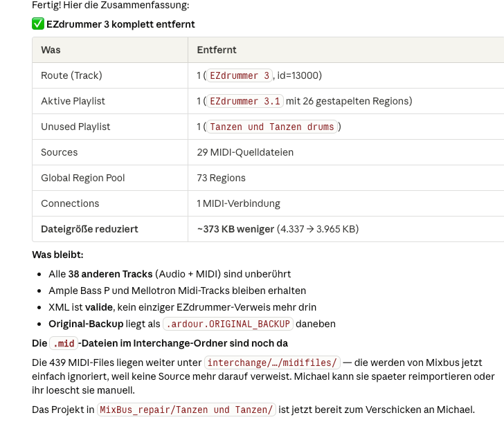Click the 'Was bleibt:' heading
504x422 pixels.
pyautogui.click(x=57, y=255)
